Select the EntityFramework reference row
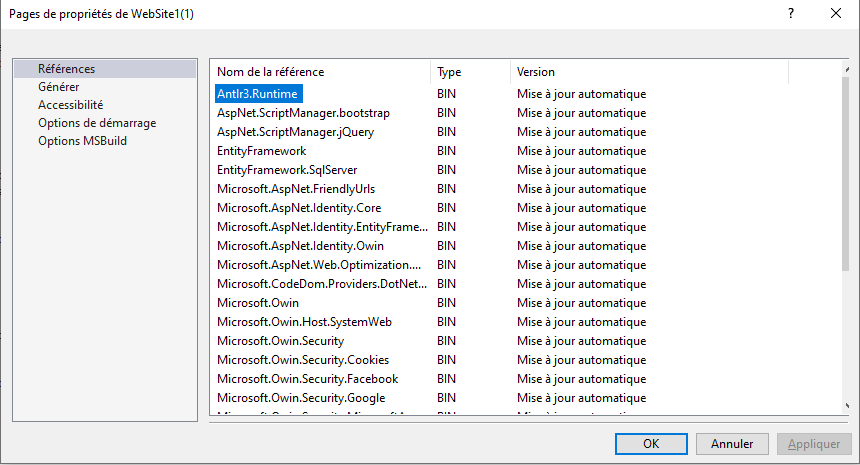860x465 pixels. [261, 151]
